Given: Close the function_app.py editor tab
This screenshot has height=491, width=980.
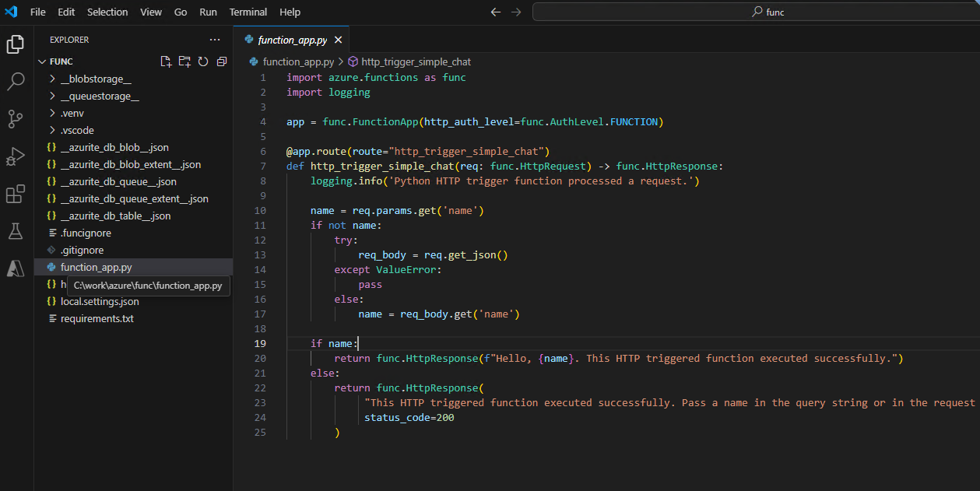Looking at the screenshot, I should [x=338, y=40].
